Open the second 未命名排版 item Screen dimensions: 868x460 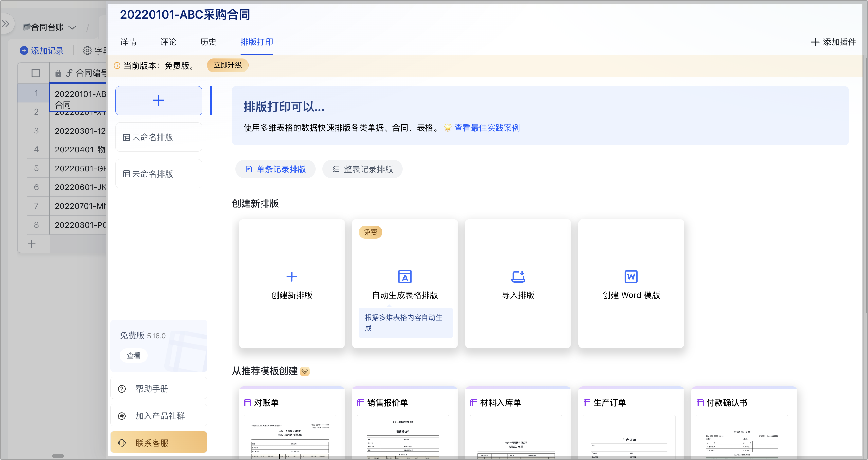click(159, 174)
